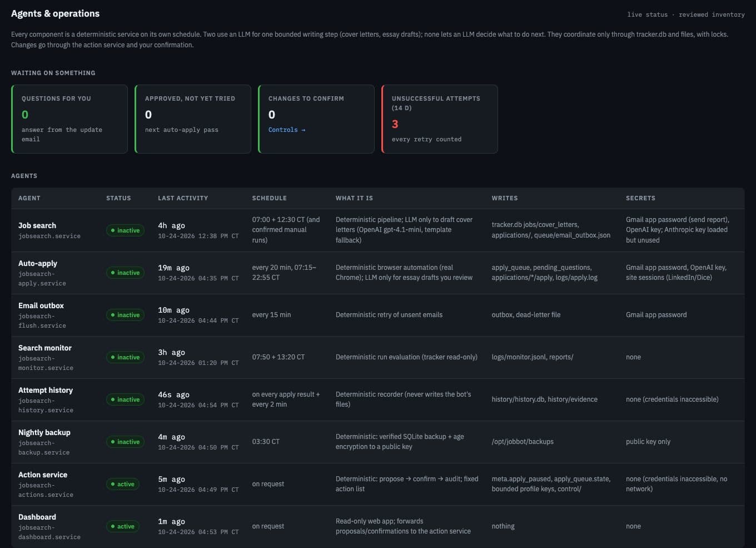Click the Unsuccessful Attempts count 3
Screen dimensions: 756x548
[x=395, y=124]
